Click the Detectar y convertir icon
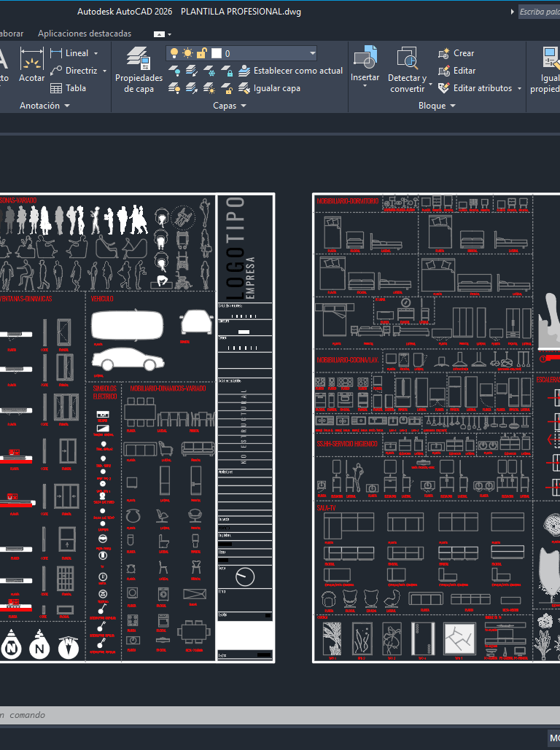This screenshot has height=750, width=560. (x=408, y=58)
